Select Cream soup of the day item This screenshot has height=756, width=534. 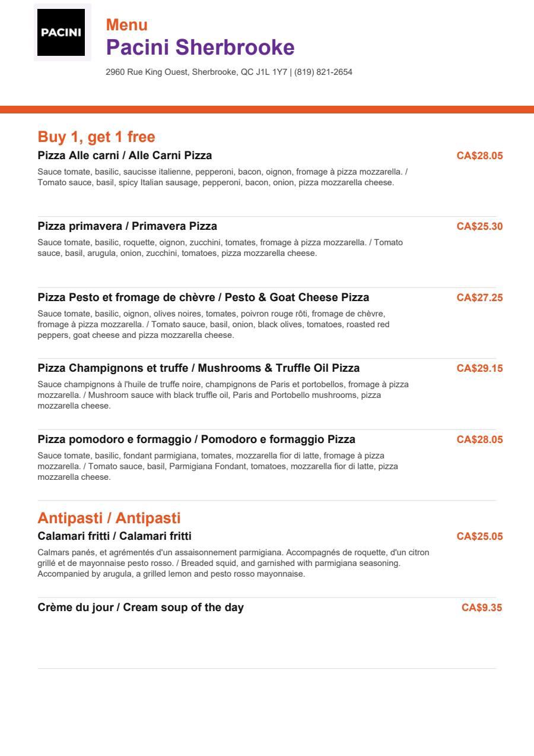tap(141, 608)
